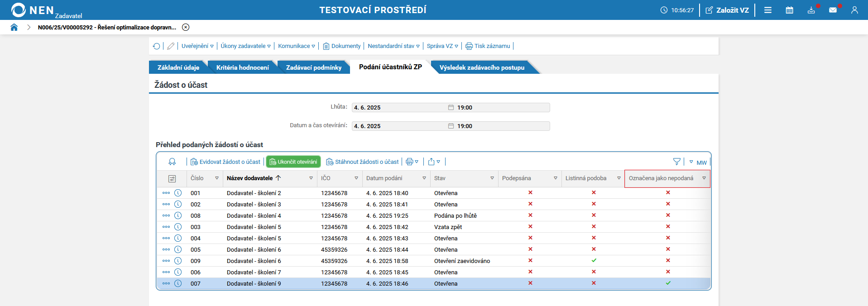Open info icon for request 007
Screen dimensions: 868x306
point(178,283)
